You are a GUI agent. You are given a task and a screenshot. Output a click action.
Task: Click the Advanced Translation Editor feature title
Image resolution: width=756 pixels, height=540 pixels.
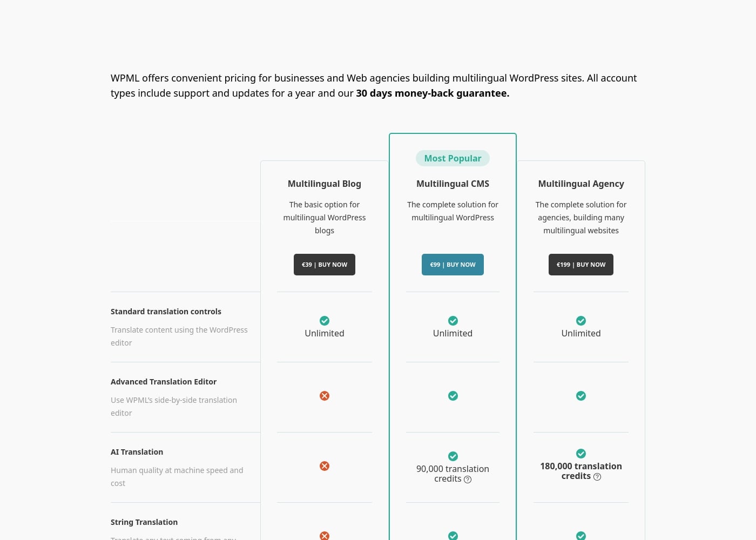click(164, 382)
